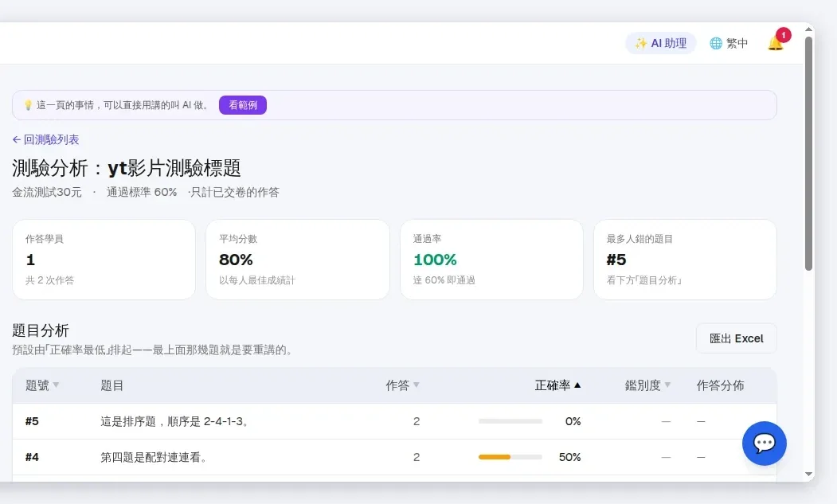Click the 0% accuracy progress bar
Viewport: 837px width, 504px height.
click(x=510, y=421)
